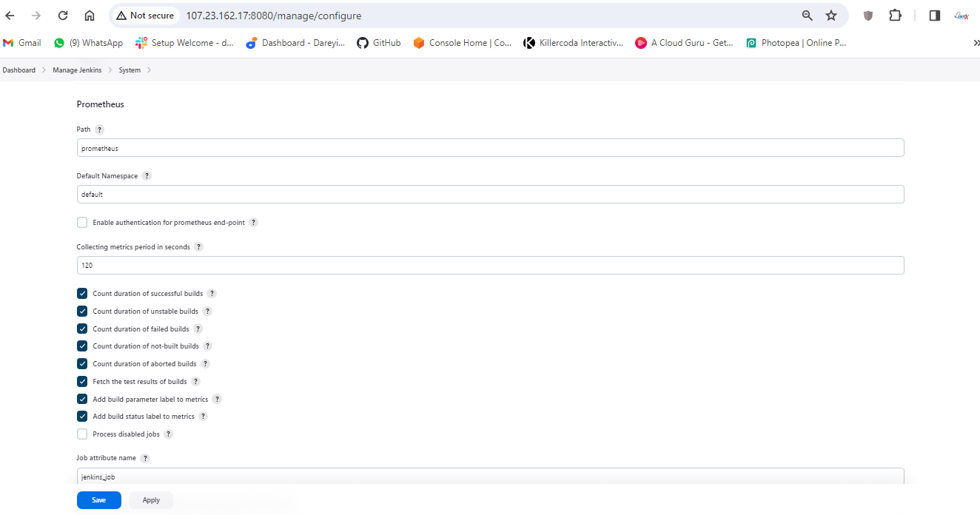Click the Apply button
Screen dimensions: 980x515
point(151,500)
